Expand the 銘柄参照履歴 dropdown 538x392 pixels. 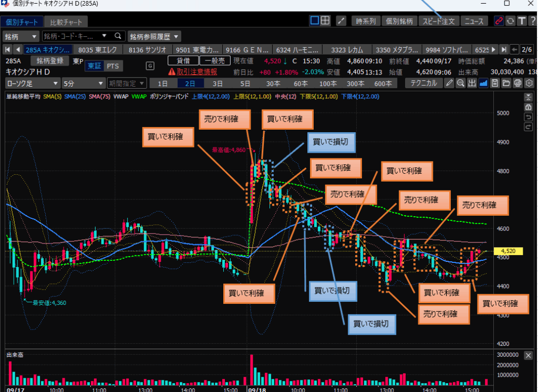(x=154, y=36)
